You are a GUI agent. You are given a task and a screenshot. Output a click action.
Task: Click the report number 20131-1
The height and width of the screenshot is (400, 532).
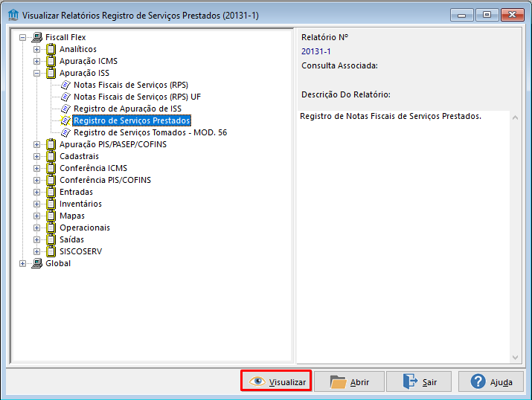(315, 51)
